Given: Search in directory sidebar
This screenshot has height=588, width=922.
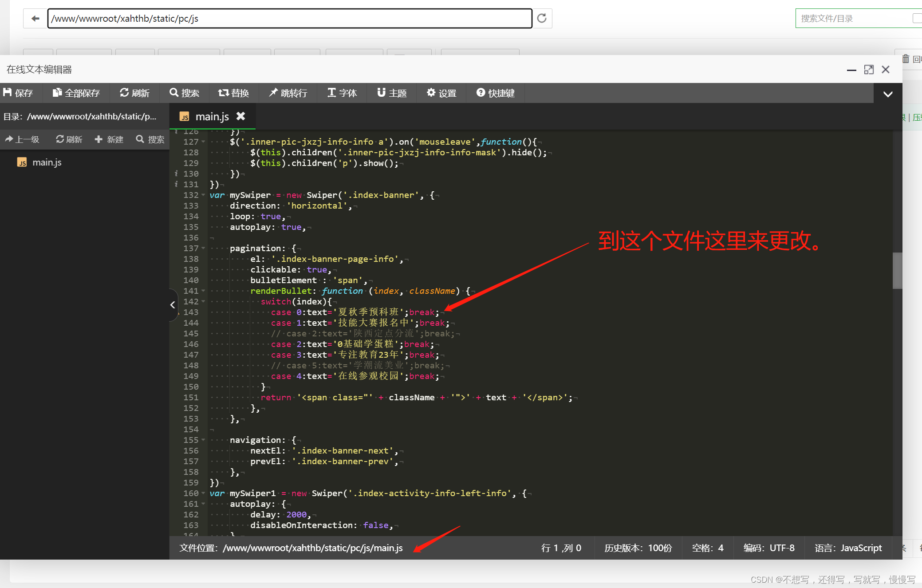Looking at the screenshot, I should tap(150, 139).
